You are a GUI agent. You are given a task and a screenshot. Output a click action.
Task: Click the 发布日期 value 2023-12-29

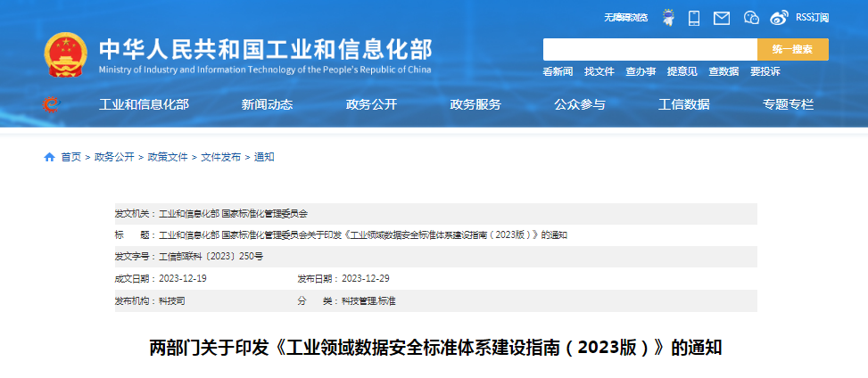(366, 278)
